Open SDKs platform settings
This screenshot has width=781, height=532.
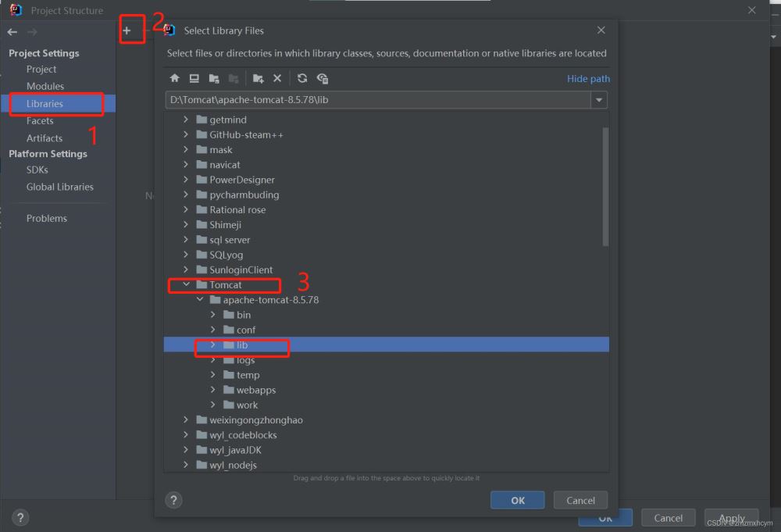pyautogui.click(x=37, y=170)
